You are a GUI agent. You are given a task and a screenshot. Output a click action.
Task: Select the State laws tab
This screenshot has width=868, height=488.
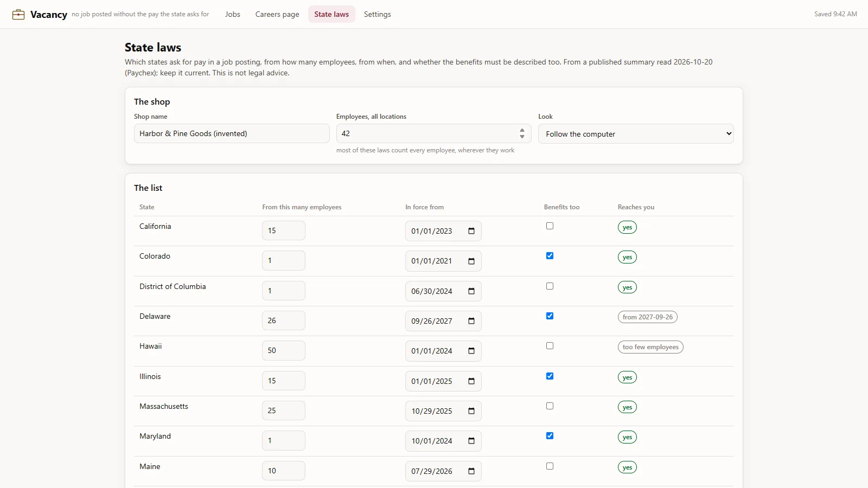coord(331,14)
